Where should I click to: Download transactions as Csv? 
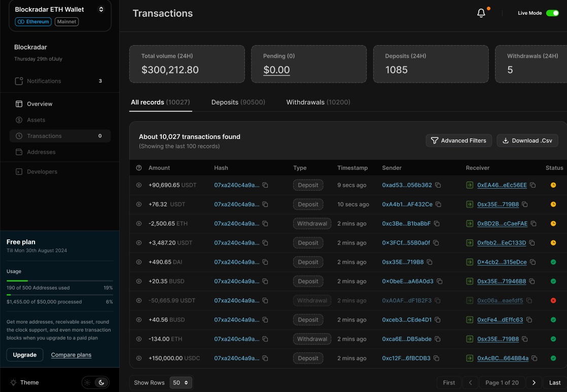527,140
